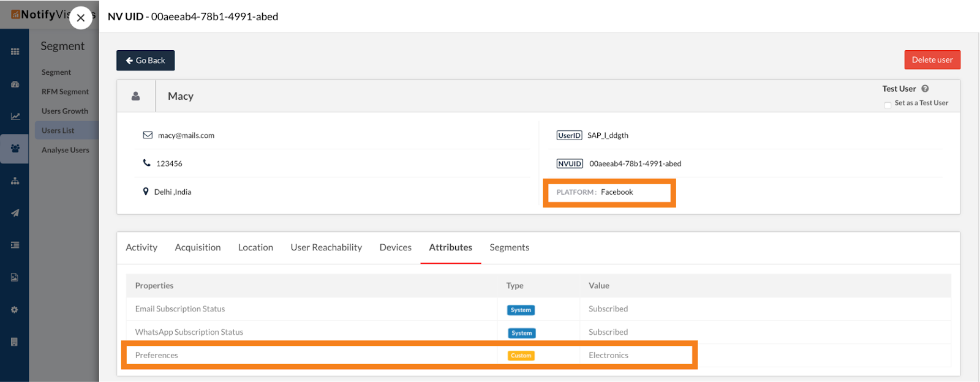Image resolution: width=980 pixels, height=382 pixels.
Task: Open RFM Segment in the Segment menu
Action: (65, 92)
